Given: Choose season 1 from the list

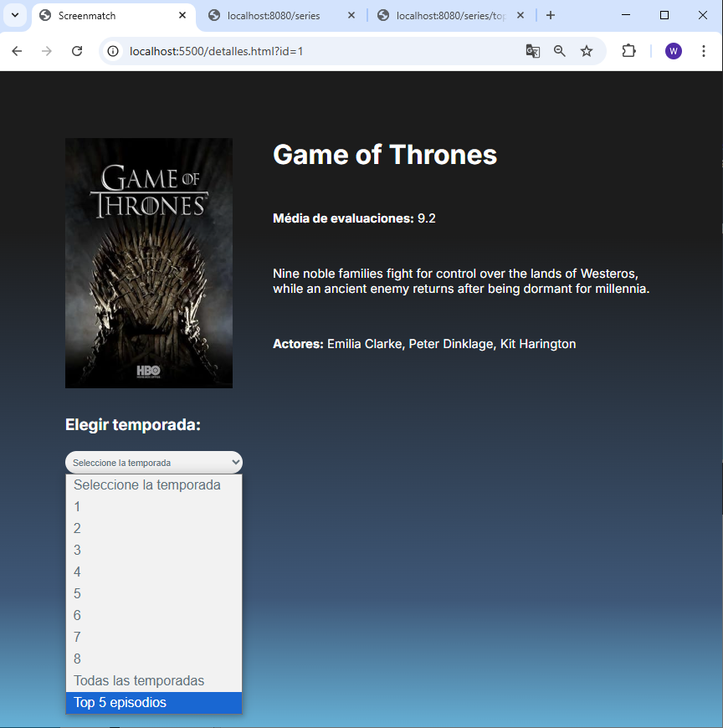Looking at the screenshot, I should pos(154,506).
